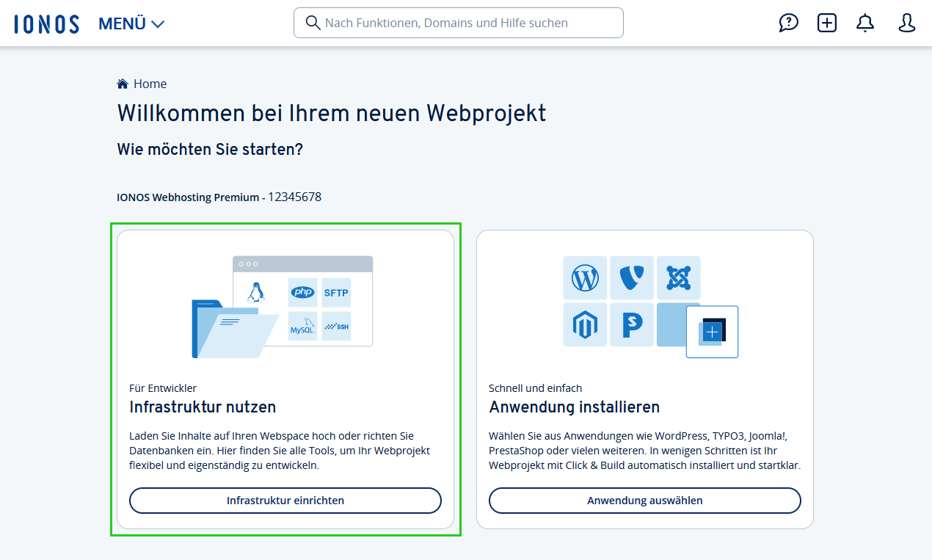The image size is (932, 560).
Task: Open the user account icon
Action: tap(907, 23)
